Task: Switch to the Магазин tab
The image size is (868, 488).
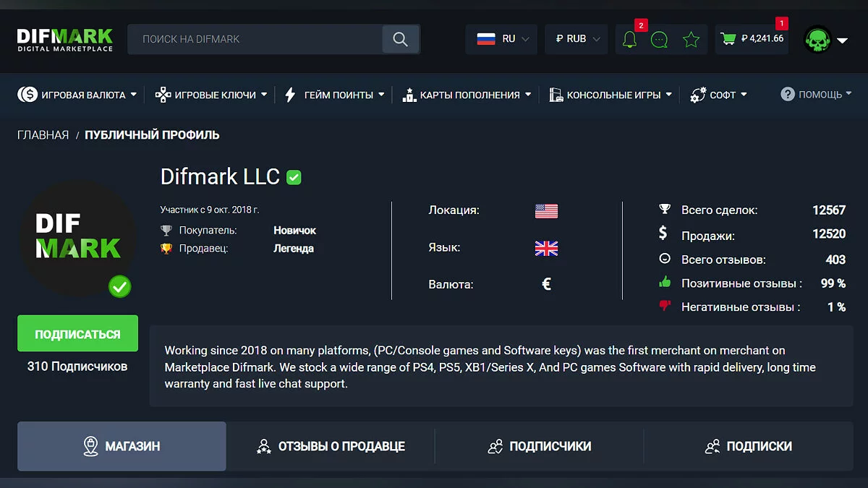Action: pos(122,446)
